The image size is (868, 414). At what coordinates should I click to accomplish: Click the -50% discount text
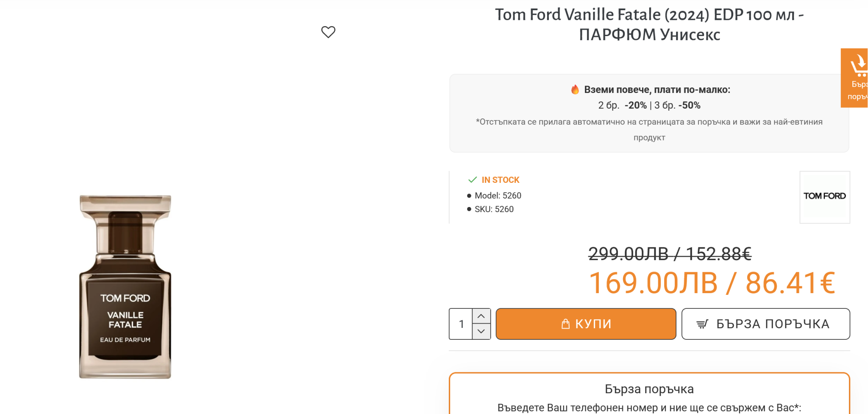pyautogui.click(x=690, y=105)
